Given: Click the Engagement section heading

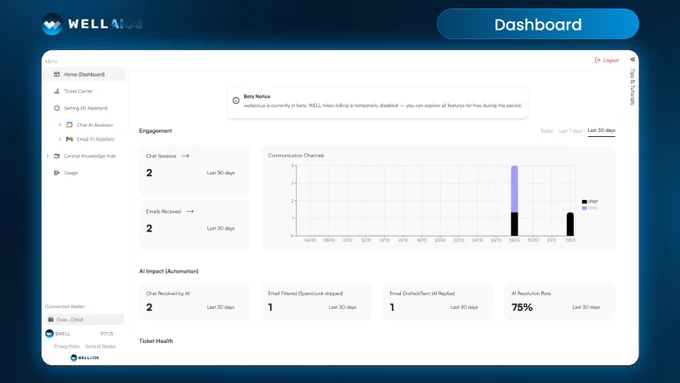Looking at the screenshot, I should point(156,131).
